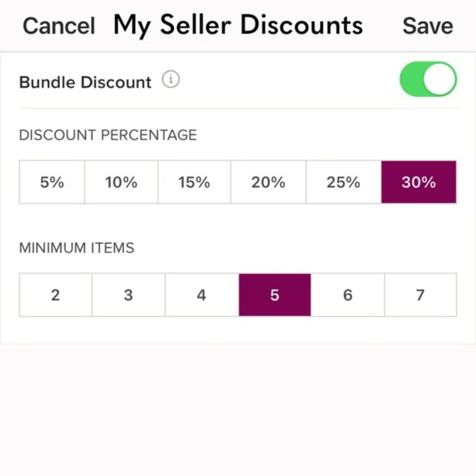Viewport: 476px width, 476px height.
Task: Tap Cancel to discard changes
Action: pos(59,26)
